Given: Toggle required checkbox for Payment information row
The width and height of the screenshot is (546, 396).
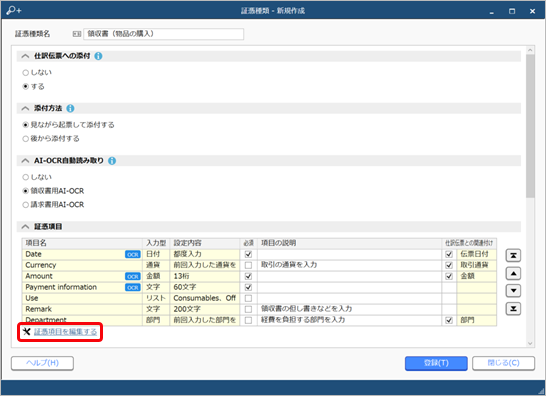Looking at the screenshot, I should pos(248,287).
